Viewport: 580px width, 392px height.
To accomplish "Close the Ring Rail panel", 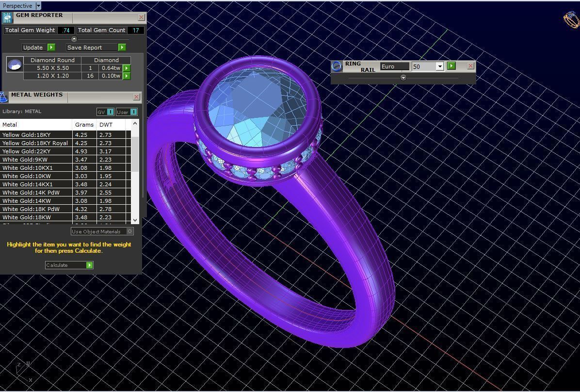I will 470,66.
